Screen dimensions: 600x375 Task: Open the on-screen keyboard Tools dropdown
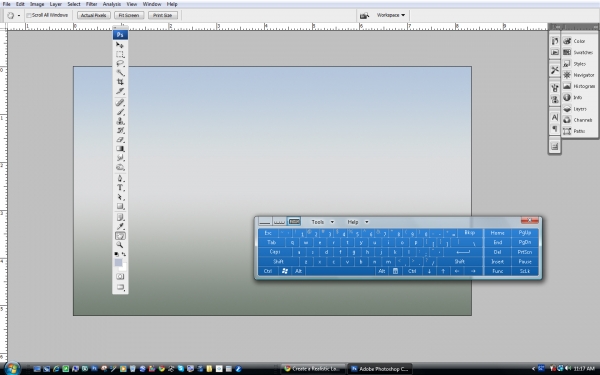point(323,222)
